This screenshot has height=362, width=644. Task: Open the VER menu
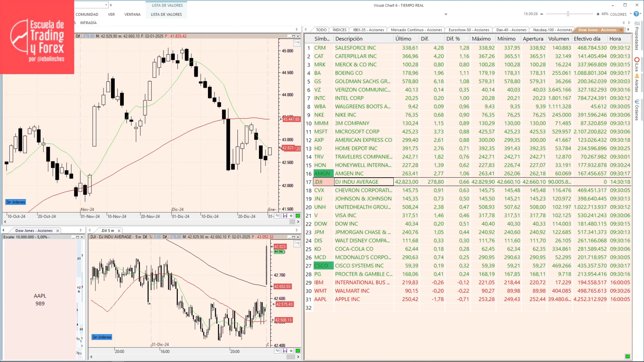click(x=111, y=14)
